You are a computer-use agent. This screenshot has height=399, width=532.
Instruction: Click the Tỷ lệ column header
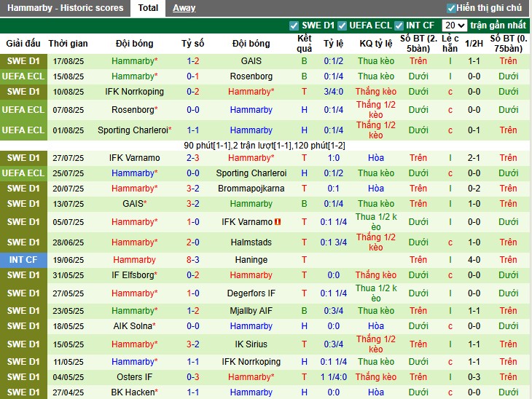pos(334,44)
